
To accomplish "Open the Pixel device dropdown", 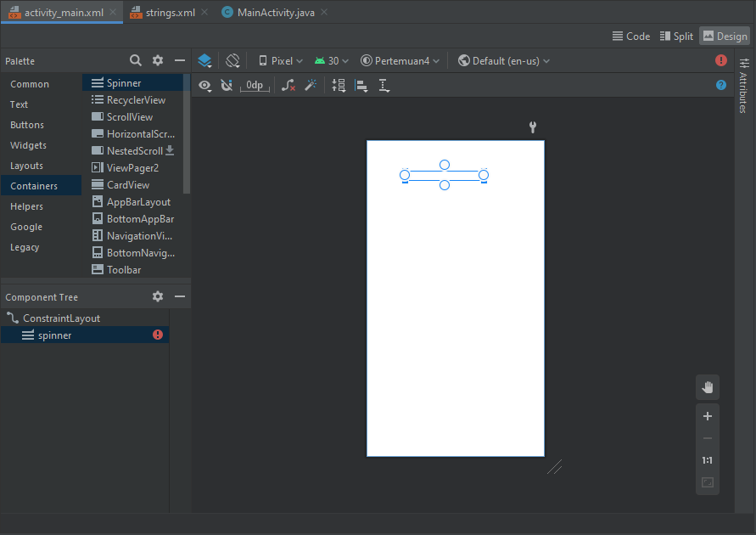I will pos(281,61).
